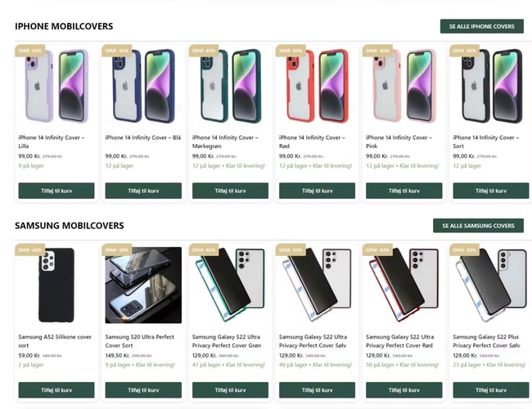The image size is (532, 409).
Task: Add Samsung A52 Silikone cover to cart
Action: (56, 390)
